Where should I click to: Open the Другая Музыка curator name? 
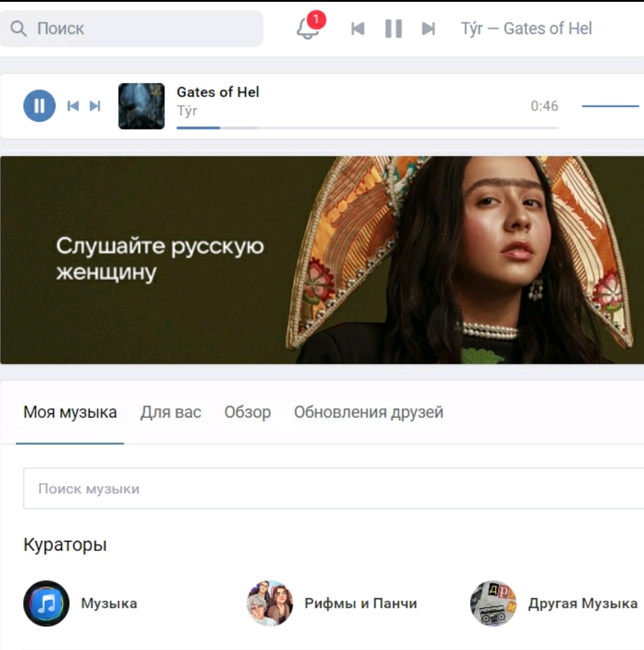click(x=583, y=603)
